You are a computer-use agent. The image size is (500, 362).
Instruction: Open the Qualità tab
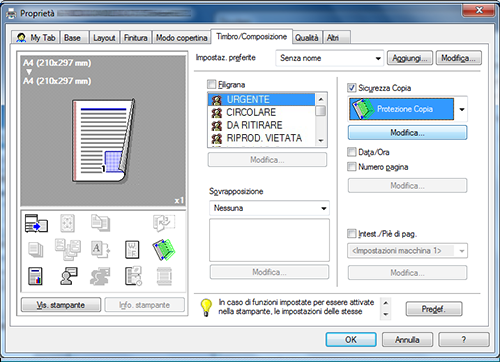tap(307, 38)
